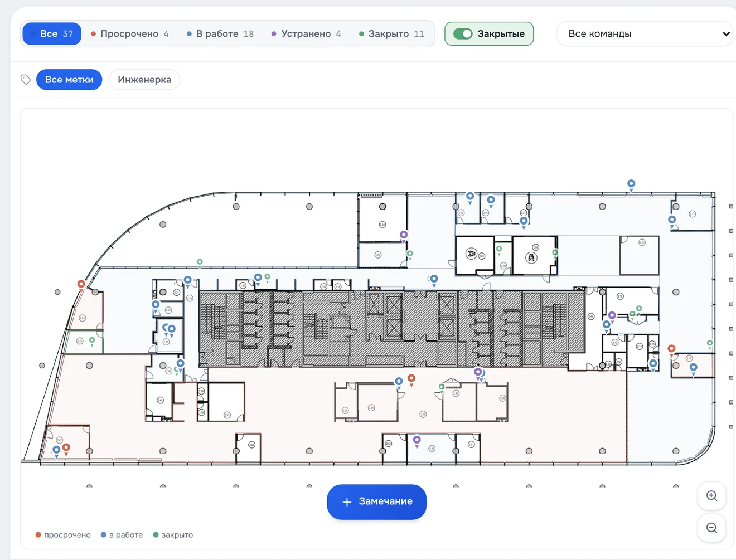
Task: Open the blue pin outside the top facade
Action: pyautogui.click(x=631, y=185)
